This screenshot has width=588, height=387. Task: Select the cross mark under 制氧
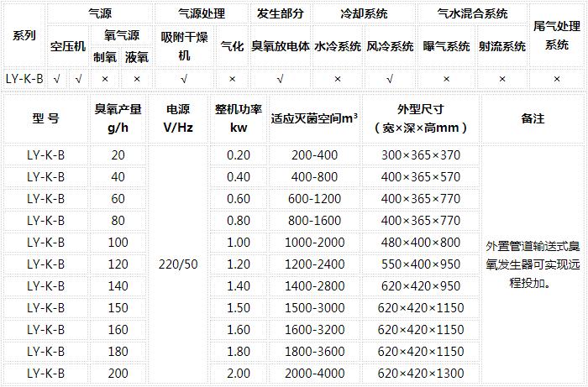click(105, 79)
